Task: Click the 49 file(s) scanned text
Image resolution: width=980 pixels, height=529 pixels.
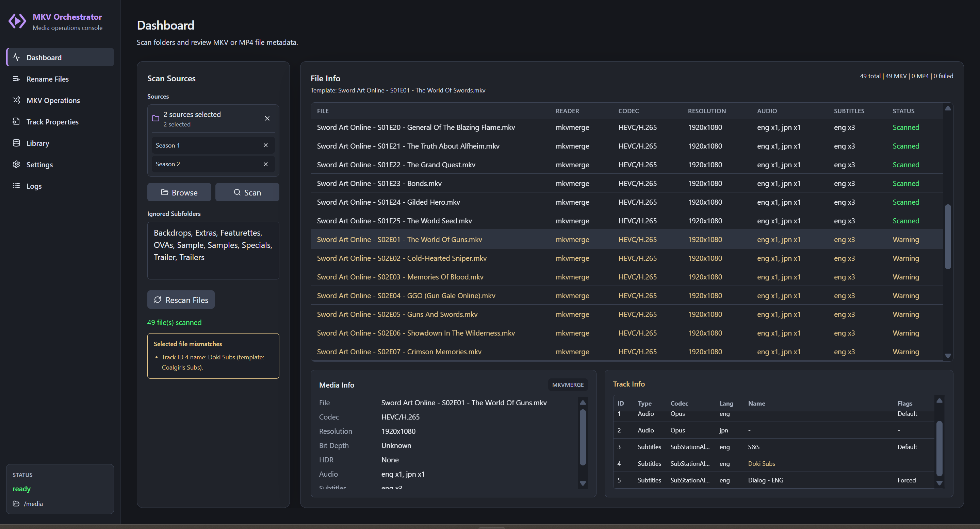Action: coord(174,322)
